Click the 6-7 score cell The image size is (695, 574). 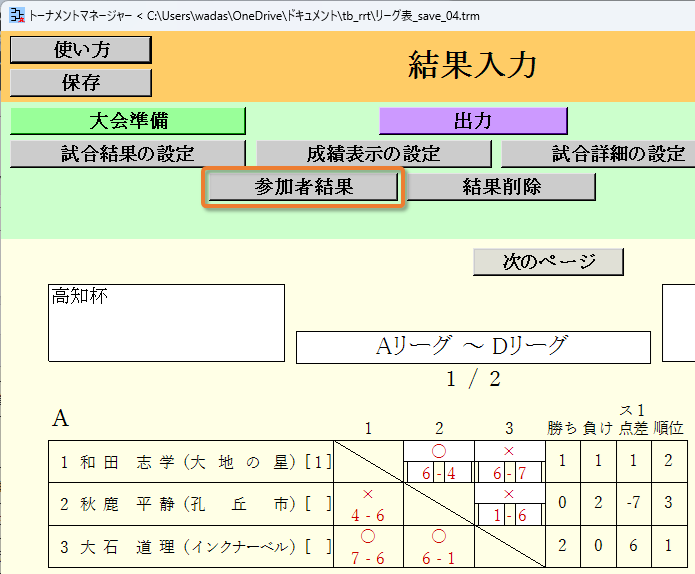(509, 472)
